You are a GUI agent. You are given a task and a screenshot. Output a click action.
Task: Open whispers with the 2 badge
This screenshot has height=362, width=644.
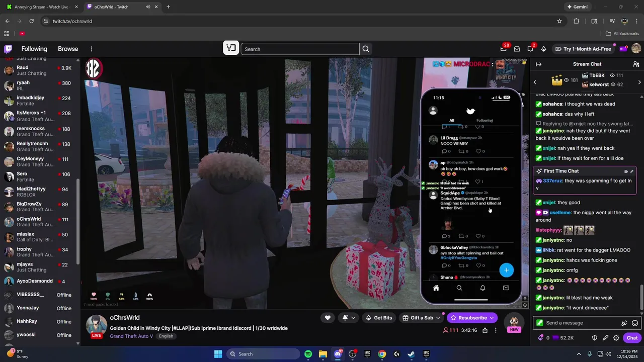(x=530, y=49)
